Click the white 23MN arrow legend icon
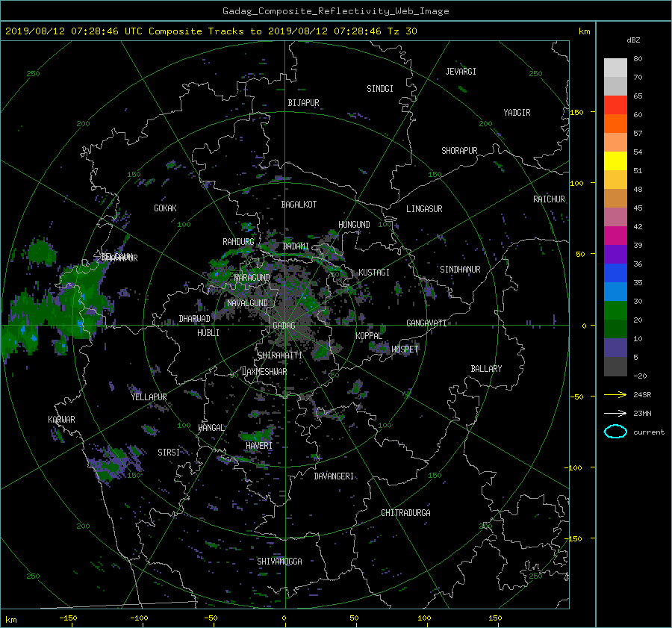672x628 pixels. (x=615, y=413)
